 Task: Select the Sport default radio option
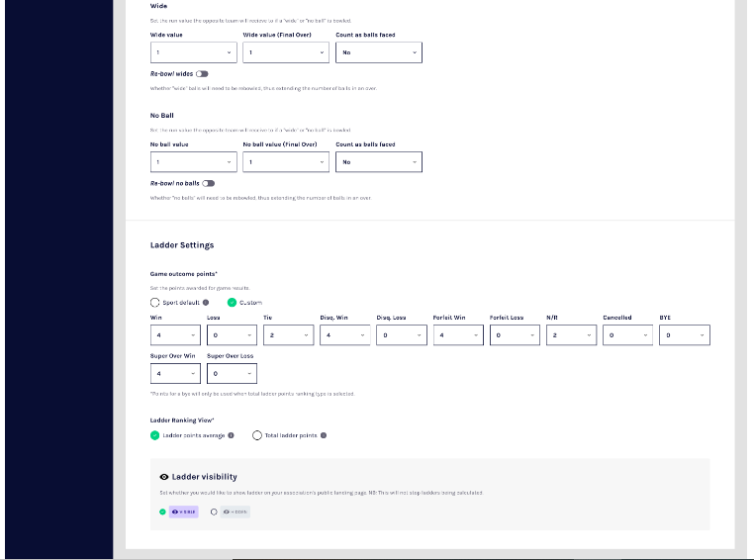pyautogui.click(x=154, y=303)
